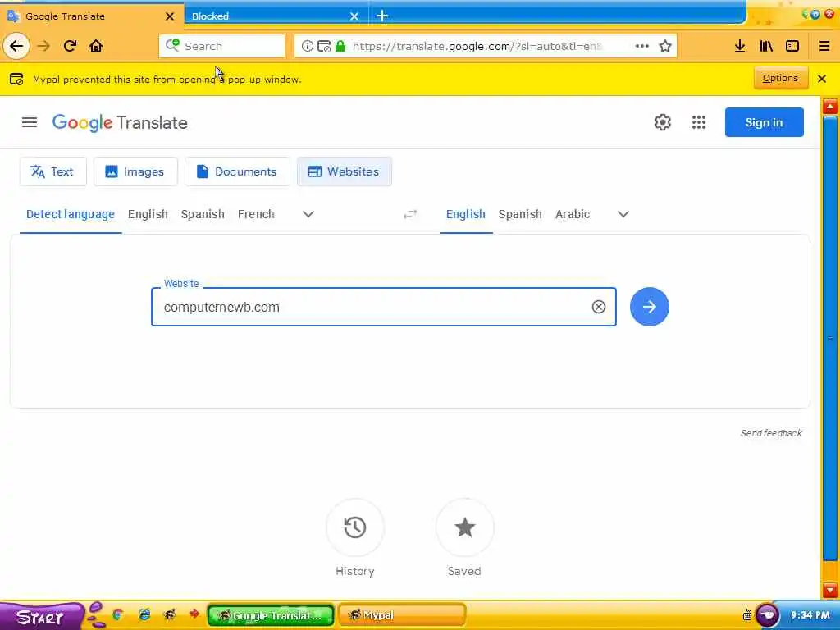Click the blocked pop-up icon in address bar
840x630 pixels.
pos(323,46)
